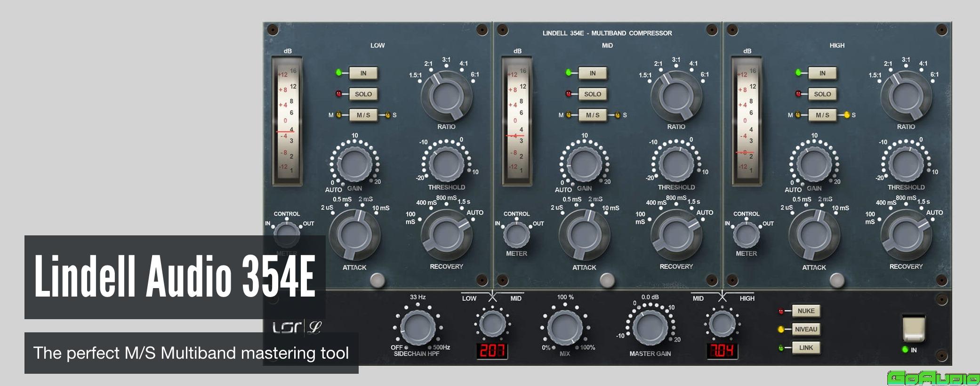This screenshot has width=980, height=386.
Task: Solo the LOW band
Action: 363,94
